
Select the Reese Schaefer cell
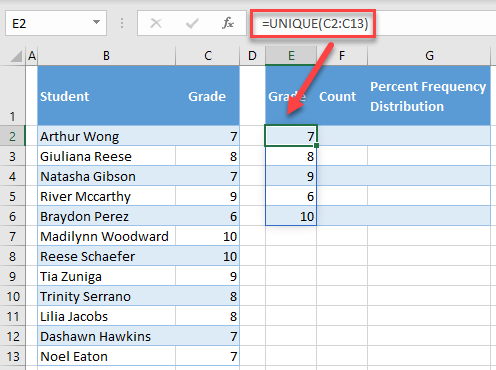point(106,256)
